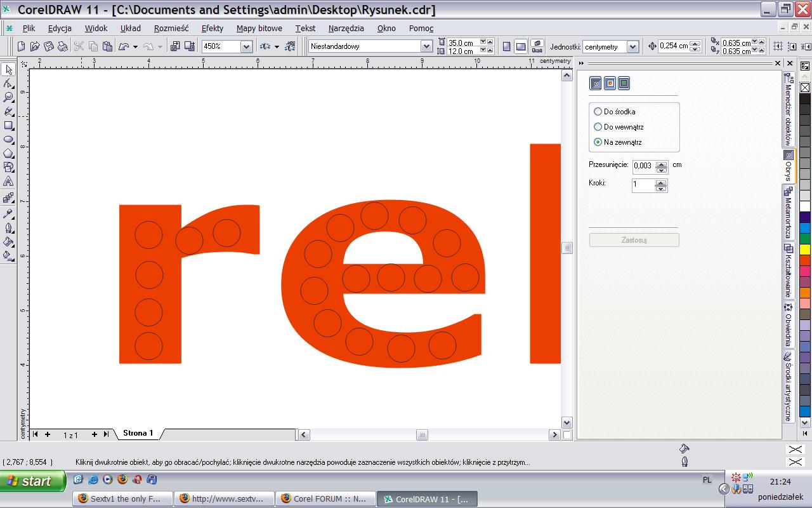This screenshot has height=508, width=812.
Task: Open the Efekty menu
Action: pos(212,28)
